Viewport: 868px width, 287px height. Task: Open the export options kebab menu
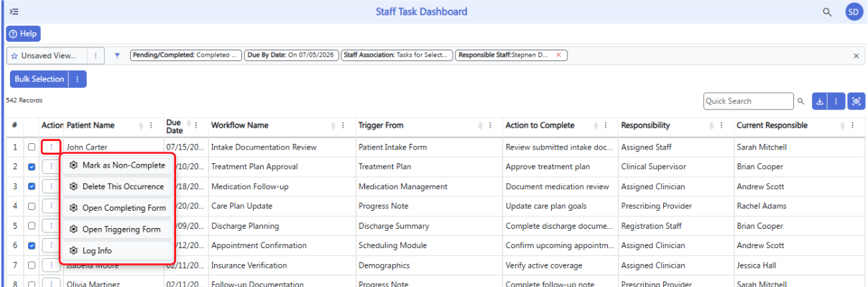[836, 101]
